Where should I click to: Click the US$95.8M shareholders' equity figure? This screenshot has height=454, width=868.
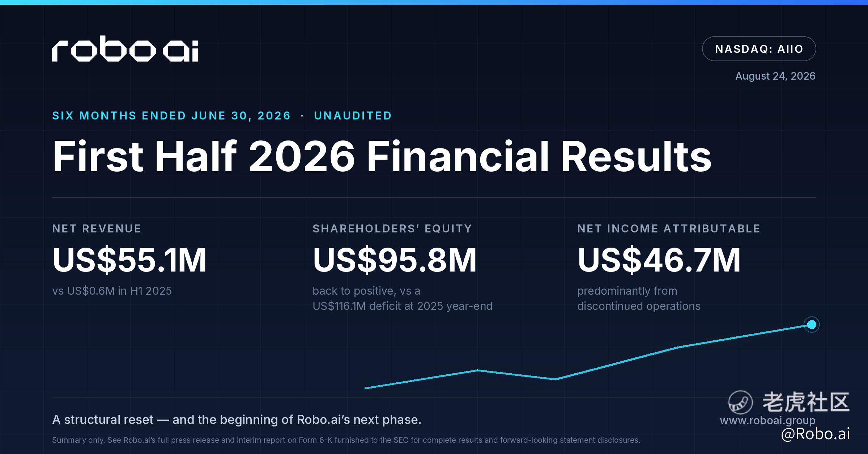395,260
